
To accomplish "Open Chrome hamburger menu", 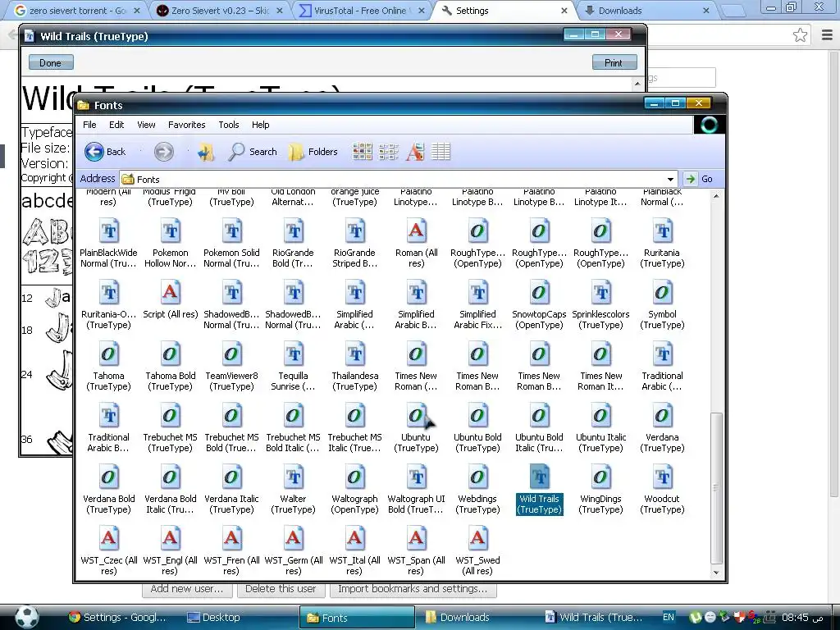I will [827, 35].
